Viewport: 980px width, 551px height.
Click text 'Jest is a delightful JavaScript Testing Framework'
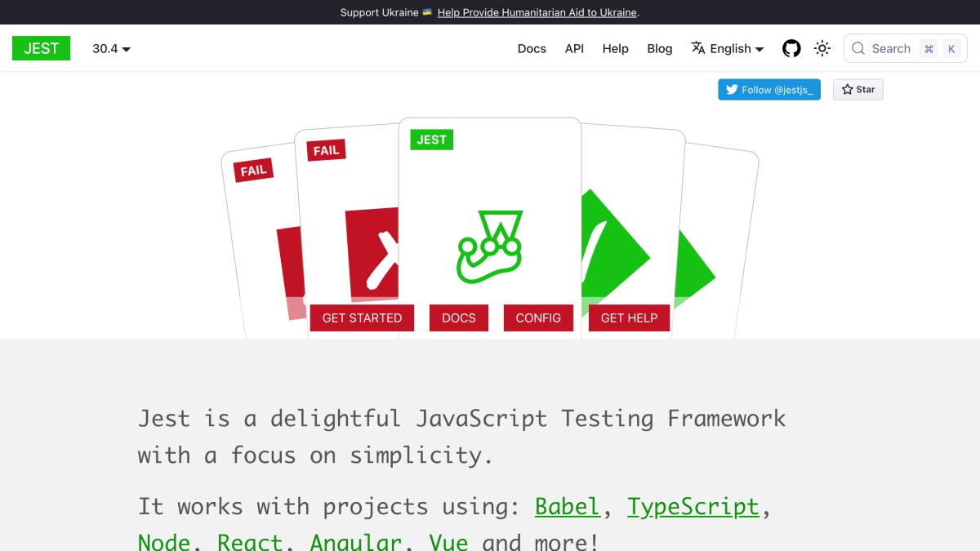click(461, 419)
